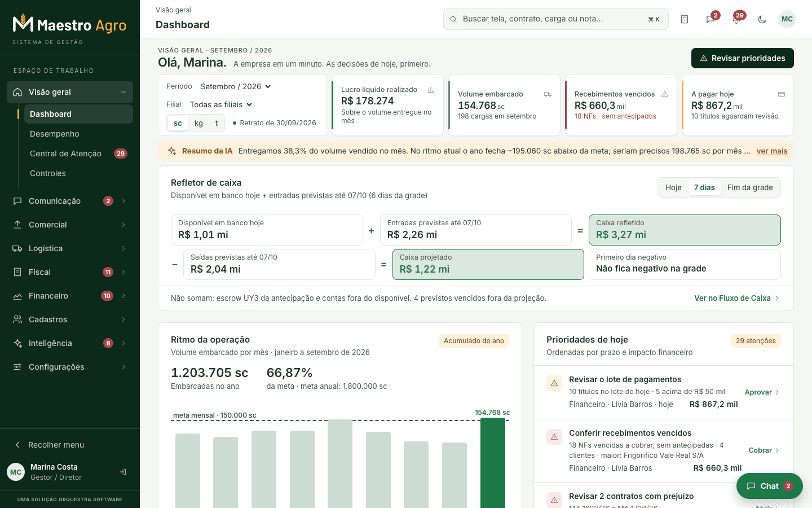Click the warning icon on Revisar o lote de pagamentos

pos(554,383)
